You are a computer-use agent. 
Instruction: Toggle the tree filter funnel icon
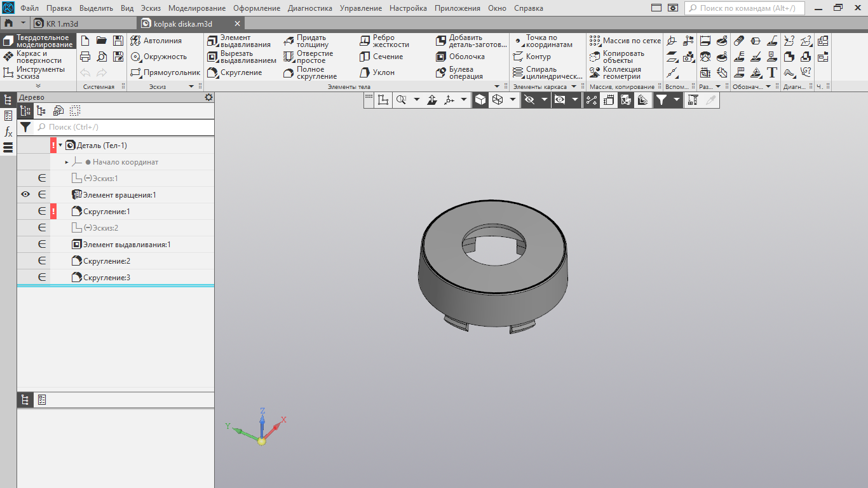pos(25,127)
